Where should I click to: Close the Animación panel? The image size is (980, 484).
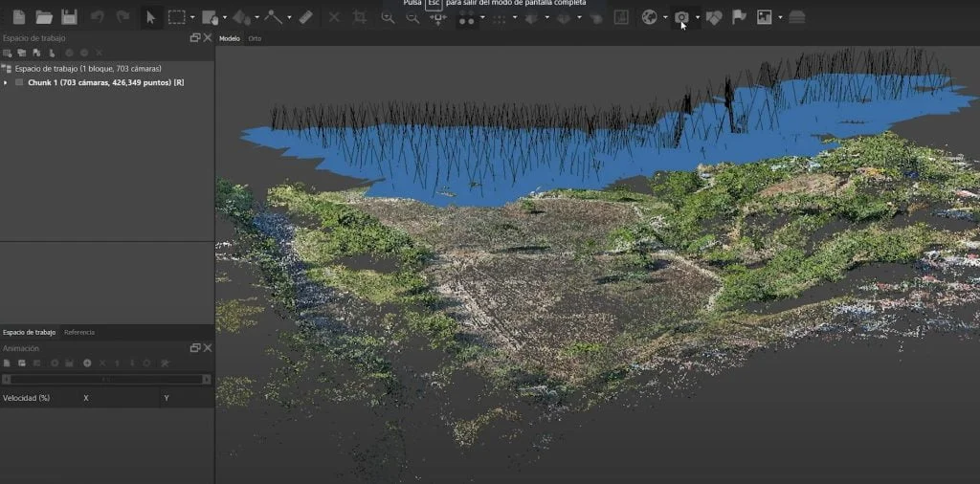click(x=208, y=348)
